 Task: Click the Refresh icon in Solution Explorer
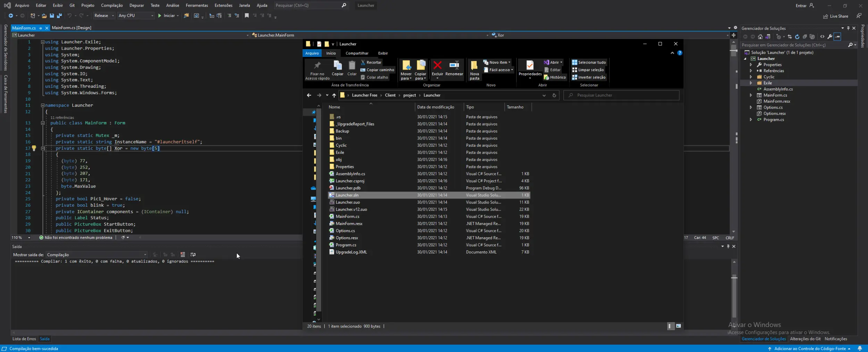797,37
